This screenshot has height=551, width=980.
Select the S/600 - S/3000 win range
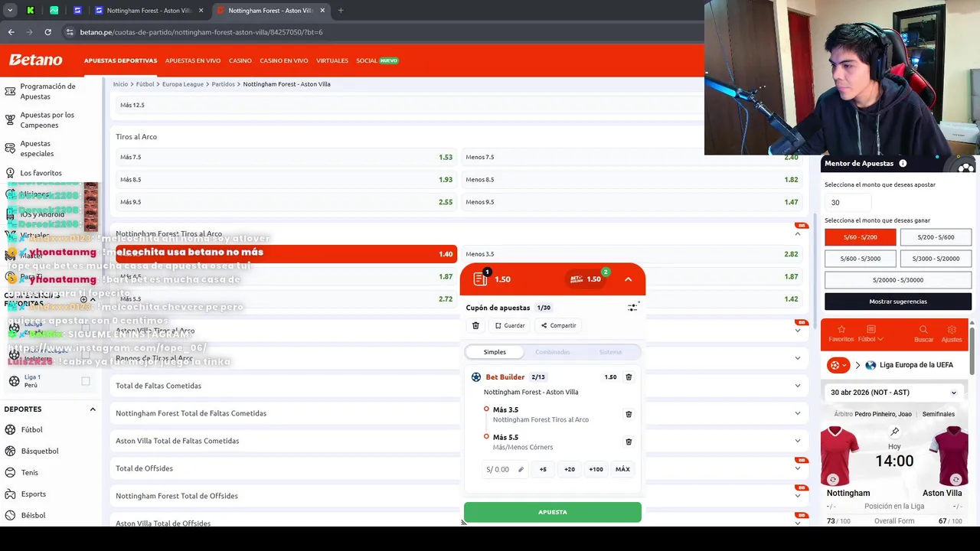tap(860, 259)
